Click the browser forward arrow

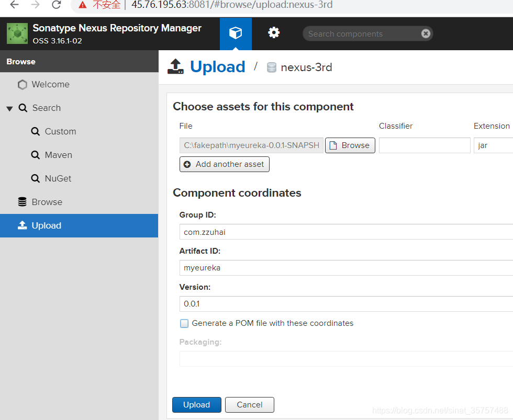pos(35,5)
